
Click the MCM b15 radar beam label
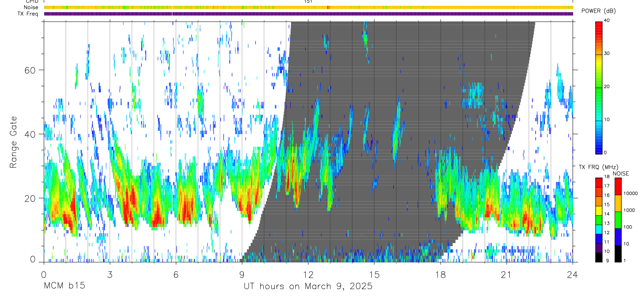(x=64, y=286)
